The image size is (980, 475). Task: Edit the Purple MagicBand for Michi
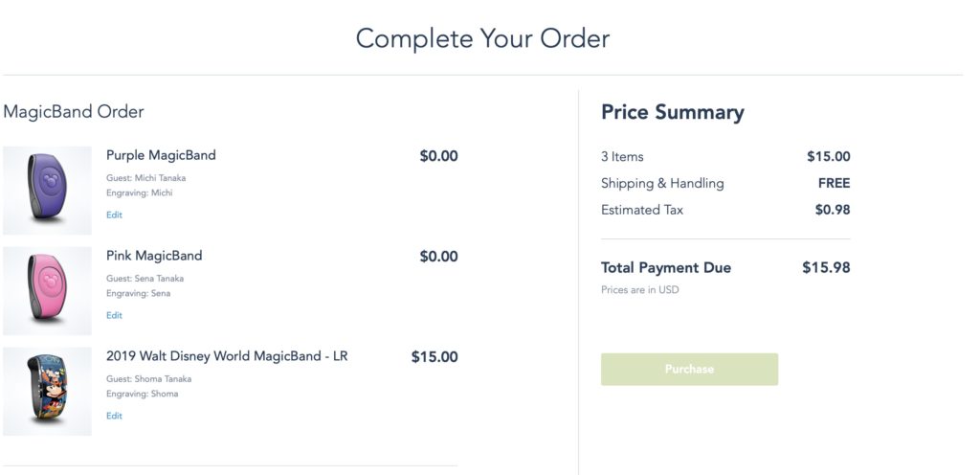tap(114, 215)
